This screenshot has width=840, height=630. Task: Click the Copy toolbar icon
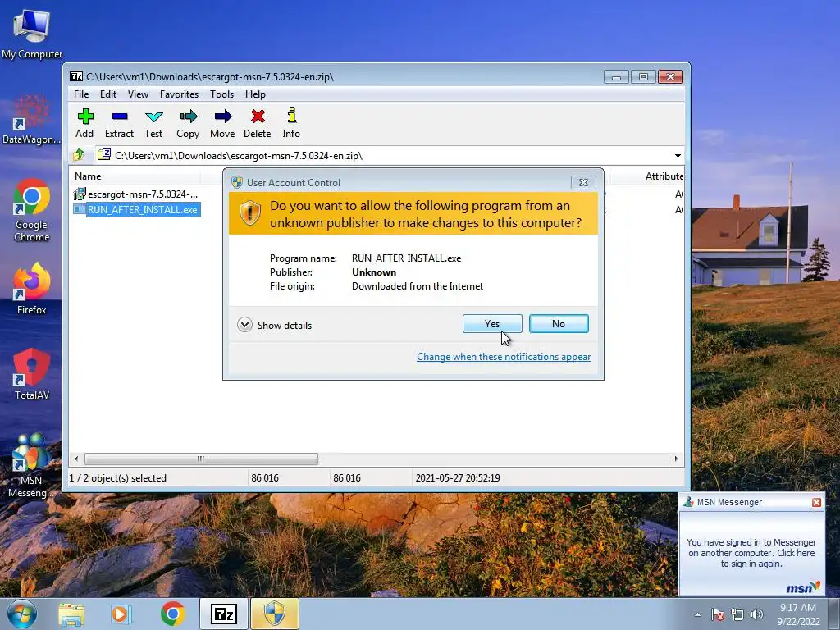click(188, 123)
